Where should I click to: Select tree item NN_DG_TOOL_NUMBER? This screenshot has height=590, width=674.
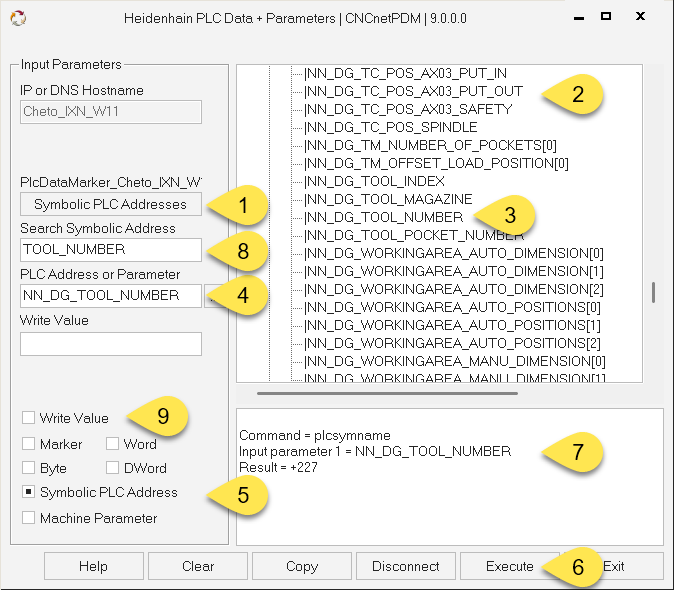click(x=383, y=217)
